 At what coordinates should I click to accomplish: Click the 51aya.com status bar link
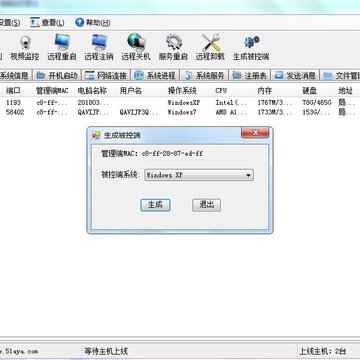click(19, 351)
